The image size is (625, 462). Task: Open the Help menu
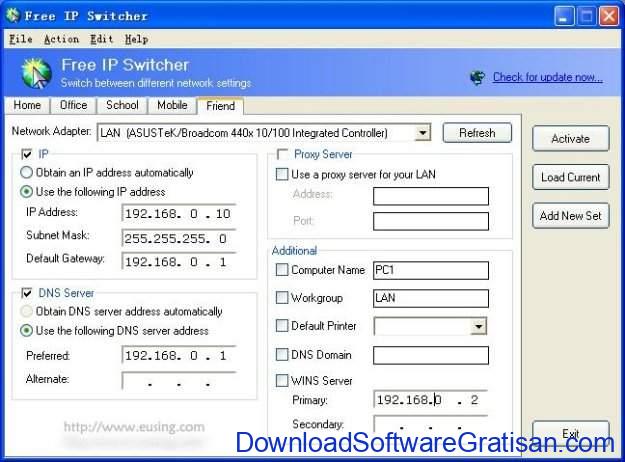(x=136, y=39)
